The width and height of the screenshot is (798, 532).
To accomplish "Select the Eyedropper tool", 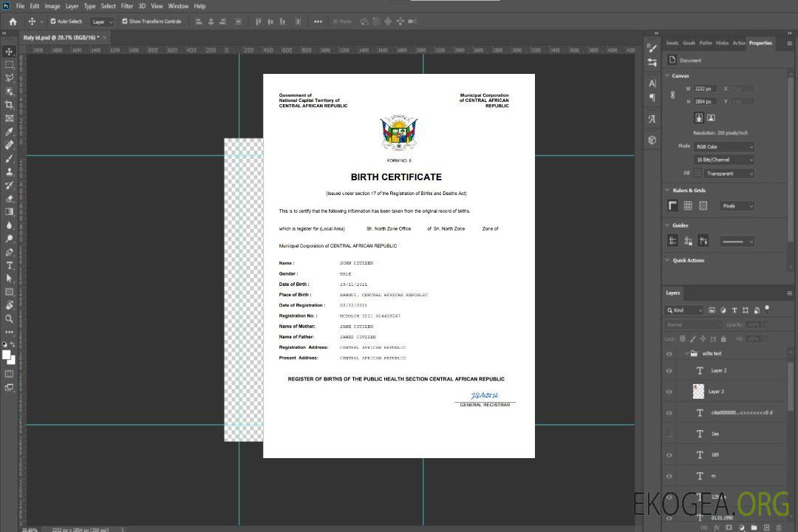I will pyautogui.click(x=9, y=132).
